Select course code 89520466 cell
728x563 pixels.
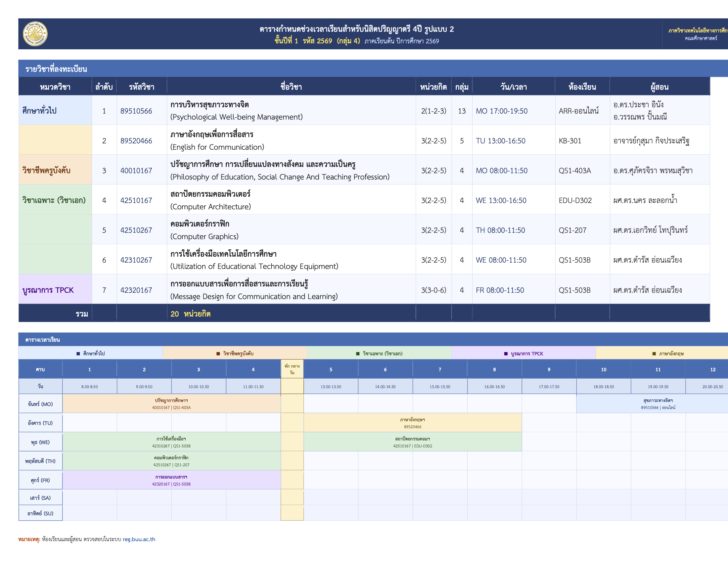tap(142, 140)
